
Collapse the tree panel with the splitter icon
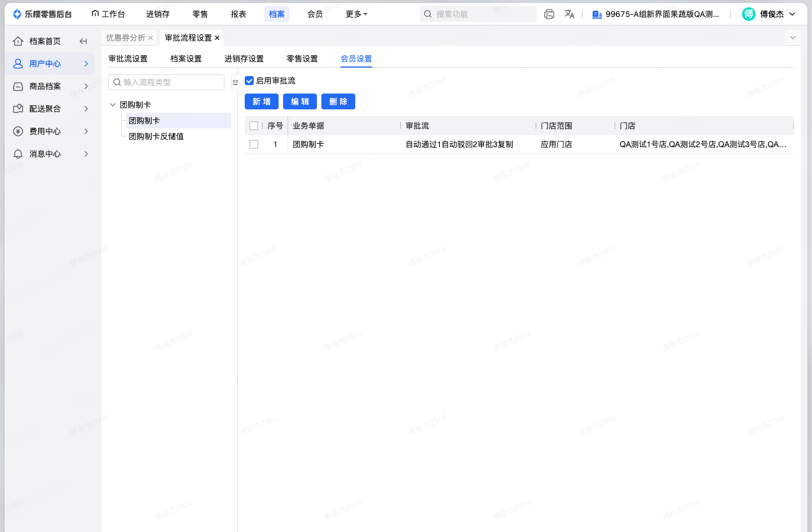235,82
